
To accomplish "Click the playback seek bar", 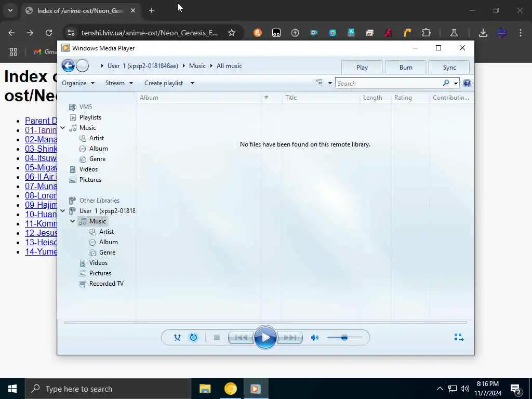I will pyautogui.click(x=265, y=322).
